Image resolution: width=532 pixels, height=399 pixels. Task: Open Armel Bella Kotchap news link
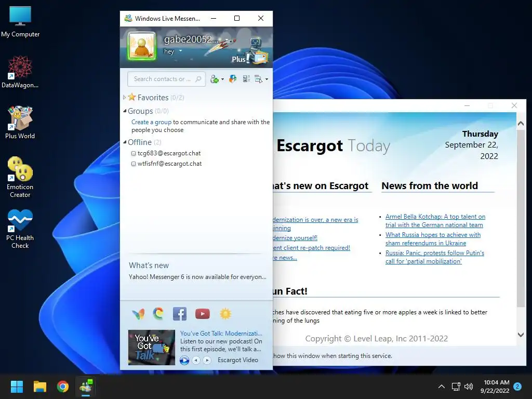pyautogui.click(x=435, y=220)
